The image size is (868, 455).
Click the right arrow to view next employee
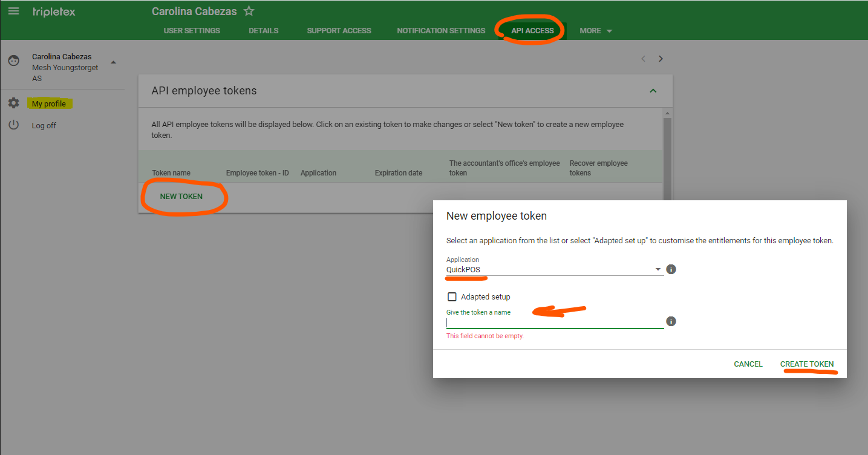pos(660,59)
